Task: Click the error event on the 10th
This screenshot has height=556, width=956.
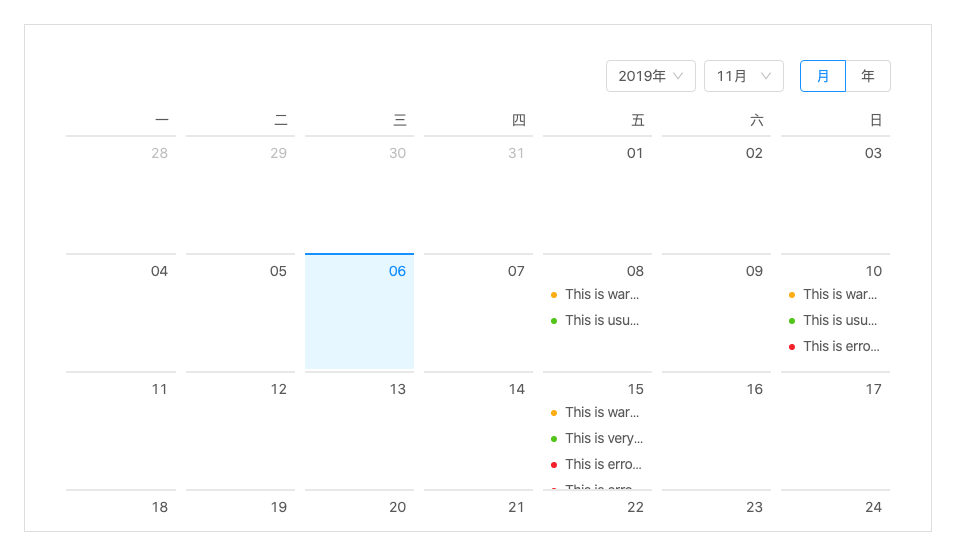Action: (x=840, y=346)
